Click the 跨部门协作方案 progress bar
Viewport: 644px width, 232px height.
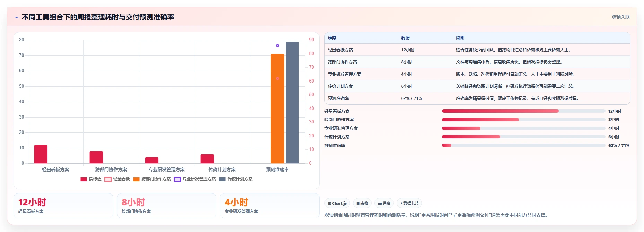click(x=523, y=120)
